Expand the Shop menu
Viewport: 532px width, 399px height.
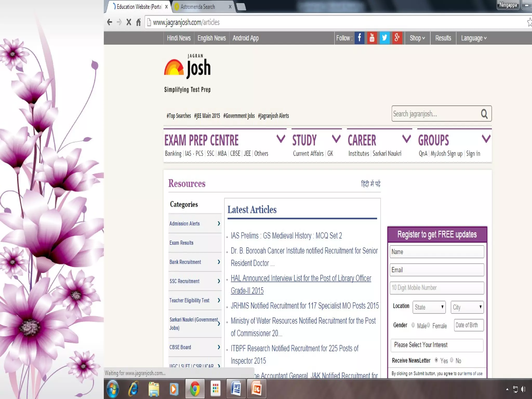point(417,38)
